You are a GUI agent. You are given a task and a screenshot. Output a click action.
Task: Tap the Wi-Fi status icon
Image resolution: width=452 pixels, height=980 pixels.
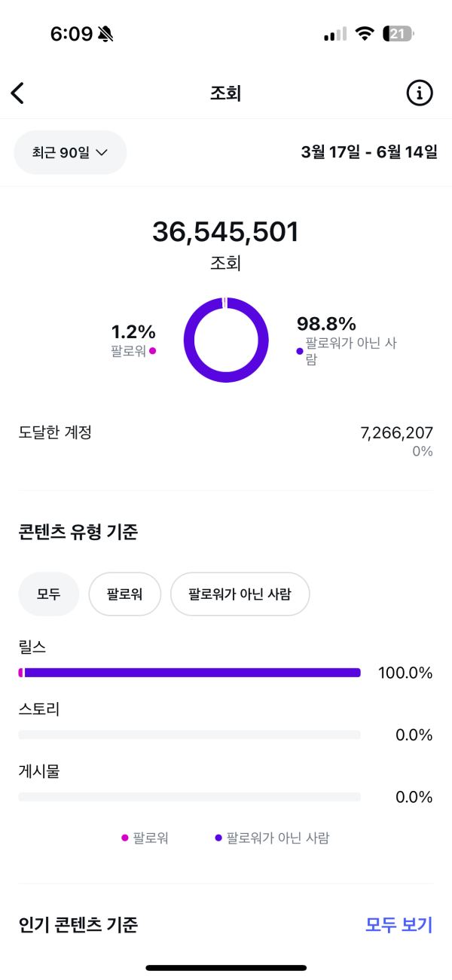(x=365, y=34)
